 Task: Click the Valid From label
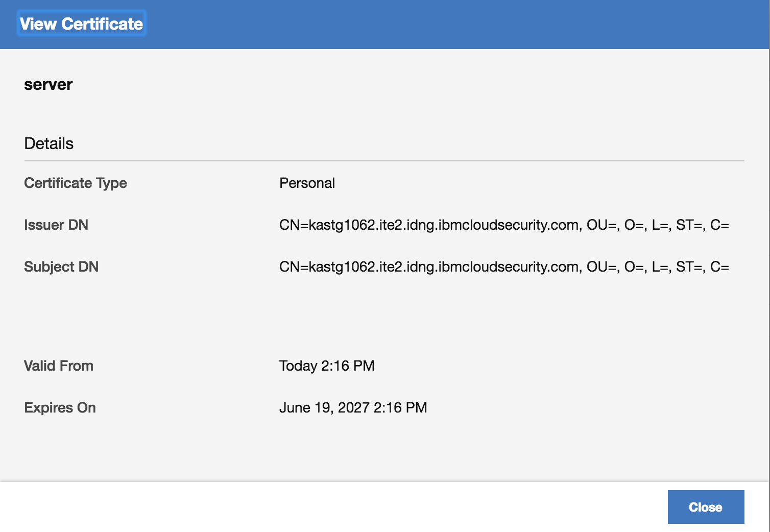point(58,366)
